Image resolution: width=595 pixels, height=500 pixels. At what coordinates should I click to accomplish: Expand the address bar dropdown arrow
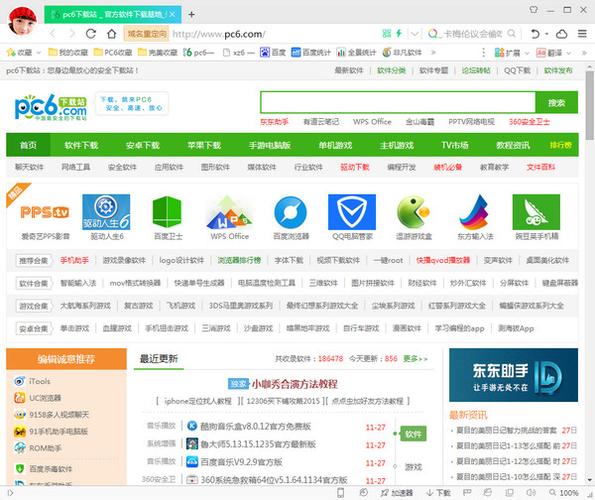click(x=415, y=34)
